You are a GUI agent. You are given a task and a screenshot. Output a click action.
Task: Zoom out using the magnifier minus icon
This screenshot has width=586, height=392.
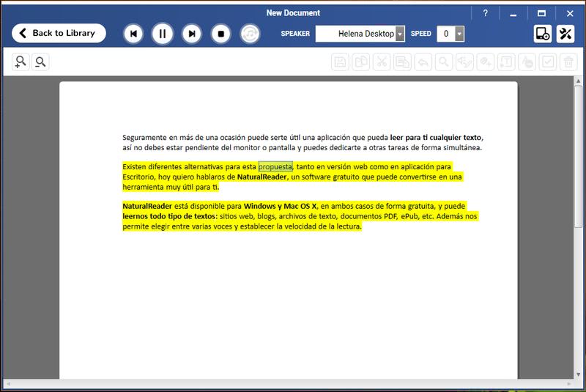coord(40,62)
